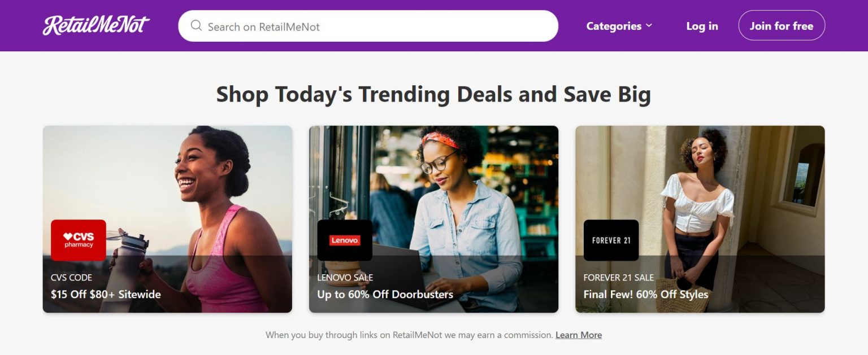Select the Forever 21 brand logo

611,240
